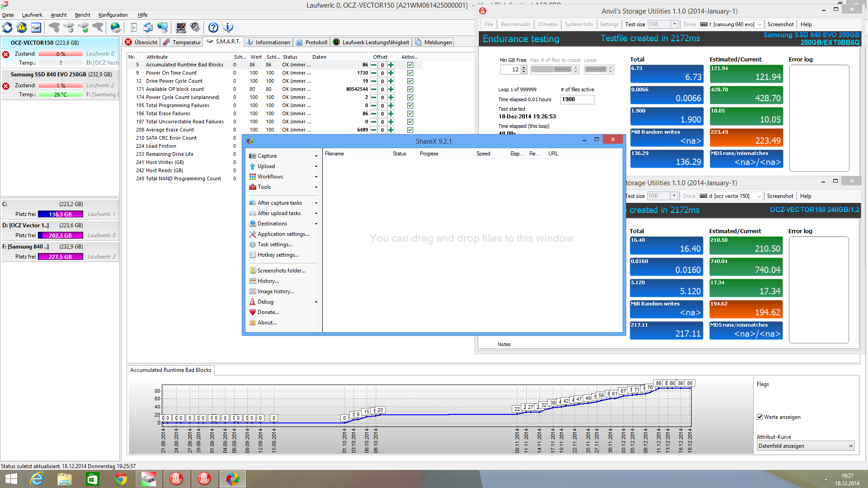Click the send report mail icon

[148, 28]
